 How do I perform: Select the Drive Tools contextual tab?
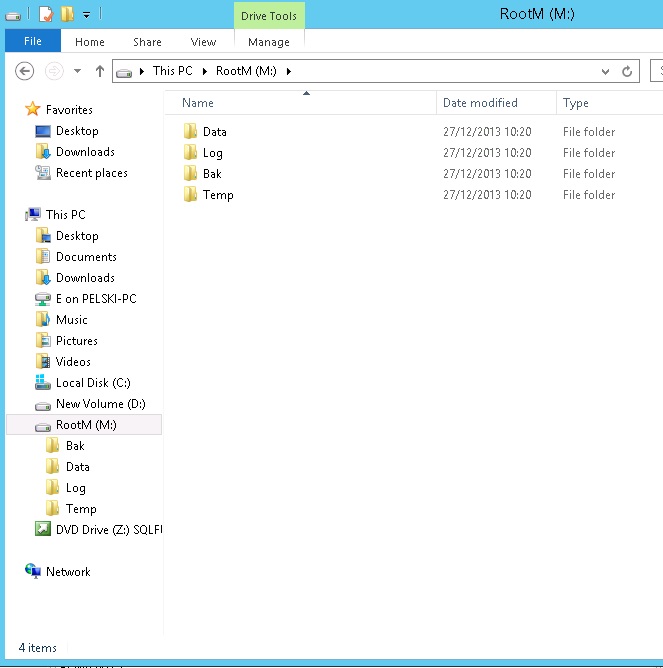coord(269,16)
